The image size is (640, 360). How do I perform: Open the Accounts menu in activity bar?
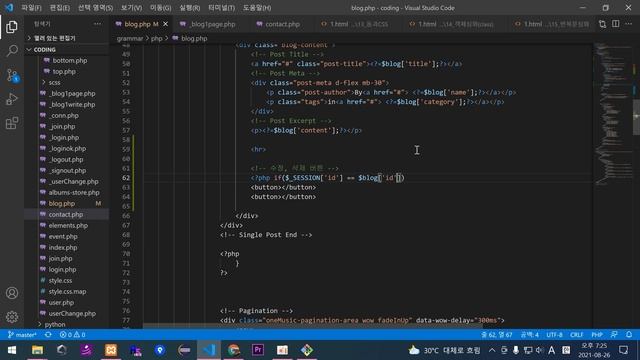12,293
